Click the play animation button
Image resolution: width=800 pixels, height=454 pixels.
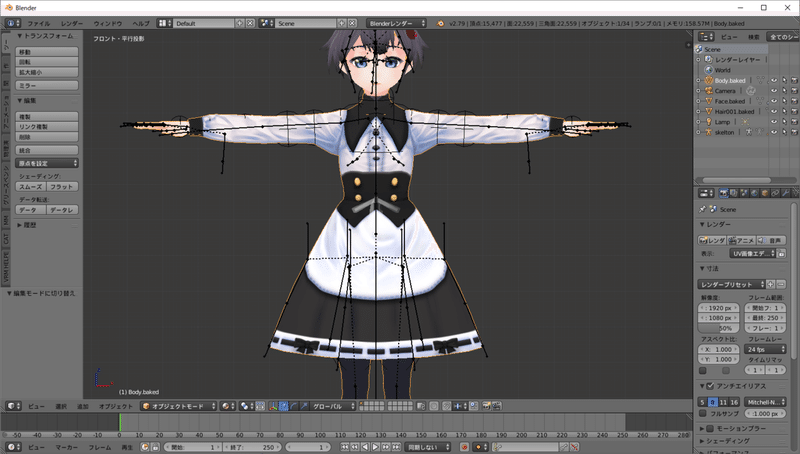pyautogui.click(x=375, y=447)
